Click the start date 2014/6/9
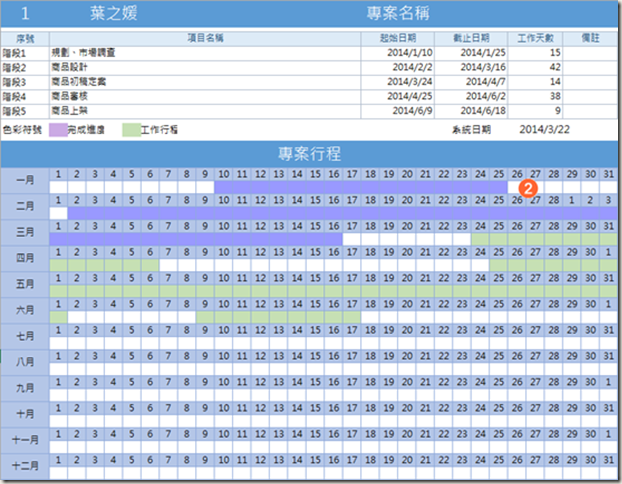The image size is (622, 484). click(x=413, y=111)
